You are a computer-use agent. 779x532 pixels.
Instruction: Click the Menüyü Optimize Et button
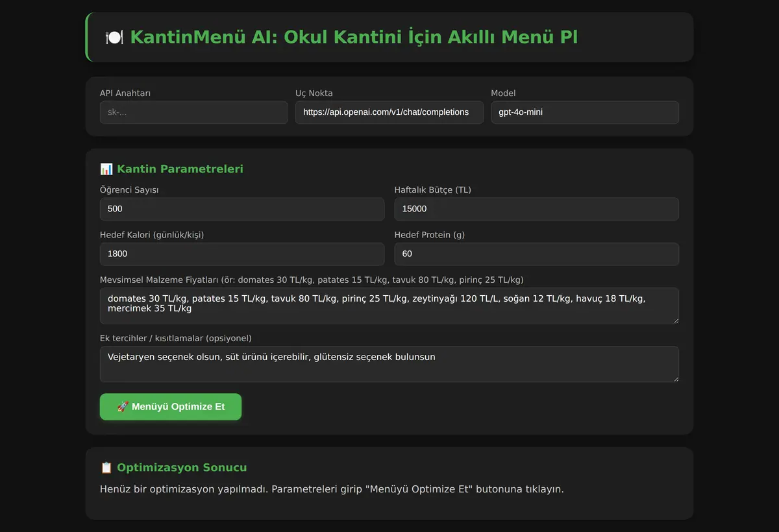pyautogui.click(x=171, y=407)
